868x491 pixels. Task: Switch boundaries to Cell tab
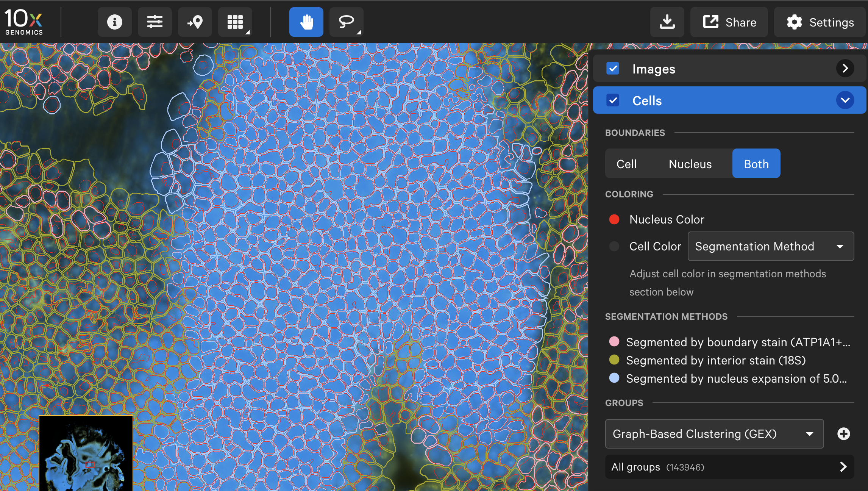pyautogui.click(x=626, y=164)
